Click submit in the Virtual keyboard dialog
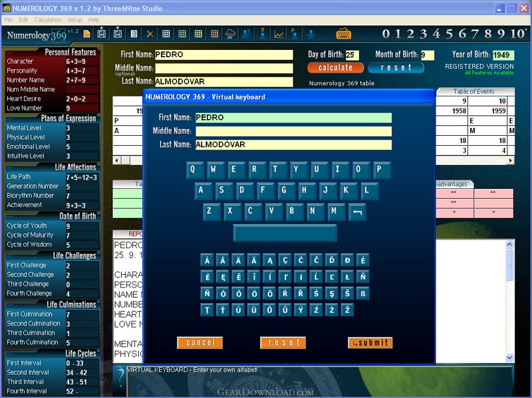532x398 pixels. tap(370, 343)
